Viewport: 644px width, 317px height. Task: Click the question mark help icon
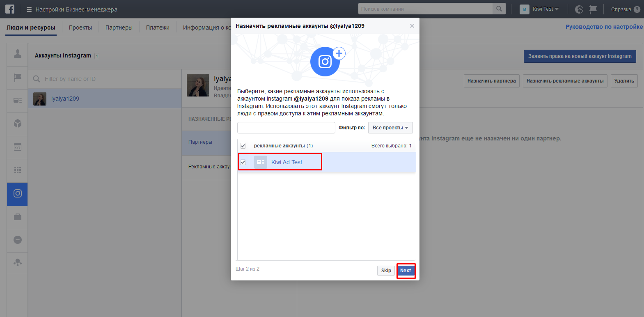pos(637,9)
